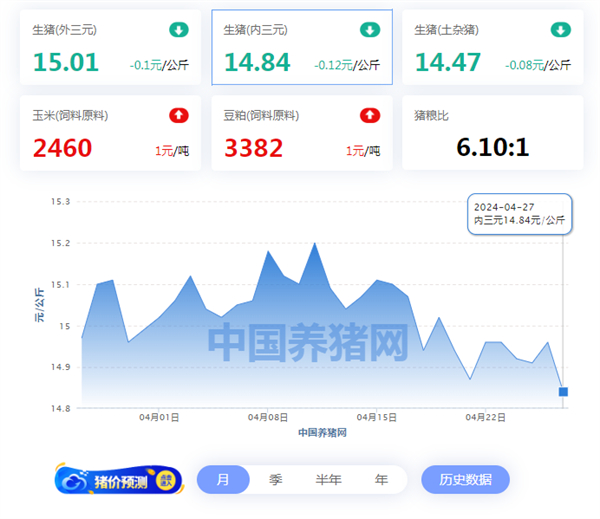Image resolution: width=600 pixels, height=519 pixels.
Task: Select the 豆粕(饲料原料) card title
Action: click(261, 115)
